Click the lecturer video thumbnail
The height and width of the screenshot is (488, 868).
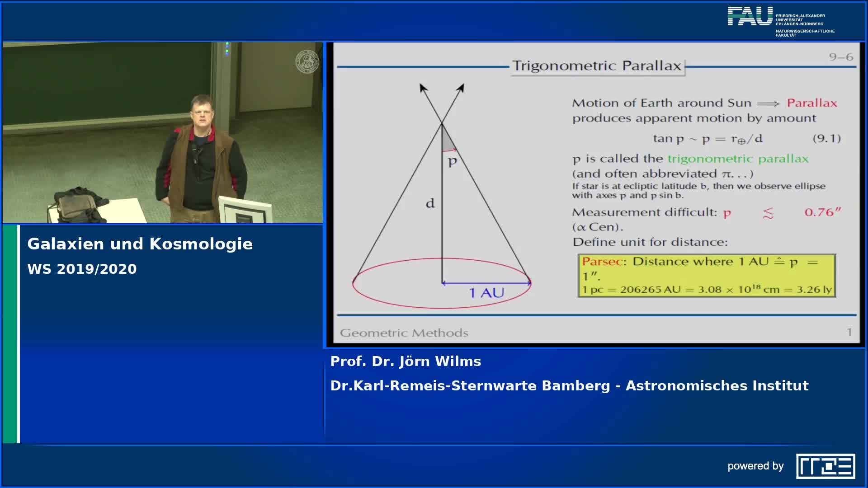[163, 133]
